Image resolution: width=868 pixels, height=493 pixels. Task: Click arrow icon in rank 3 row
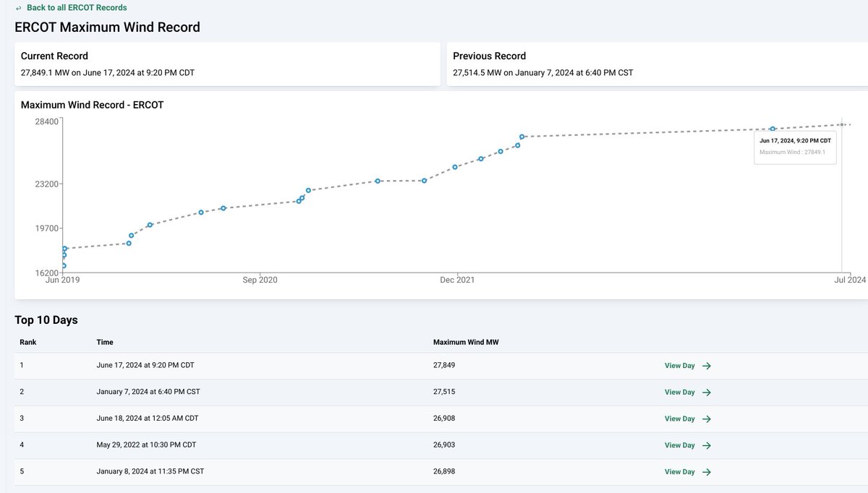pos(707,419)
